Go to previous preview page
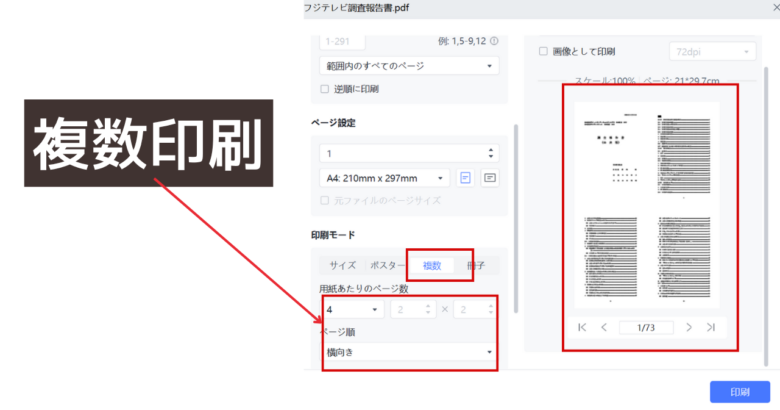The height and width of the screenshot is (410, 780). 604,327
